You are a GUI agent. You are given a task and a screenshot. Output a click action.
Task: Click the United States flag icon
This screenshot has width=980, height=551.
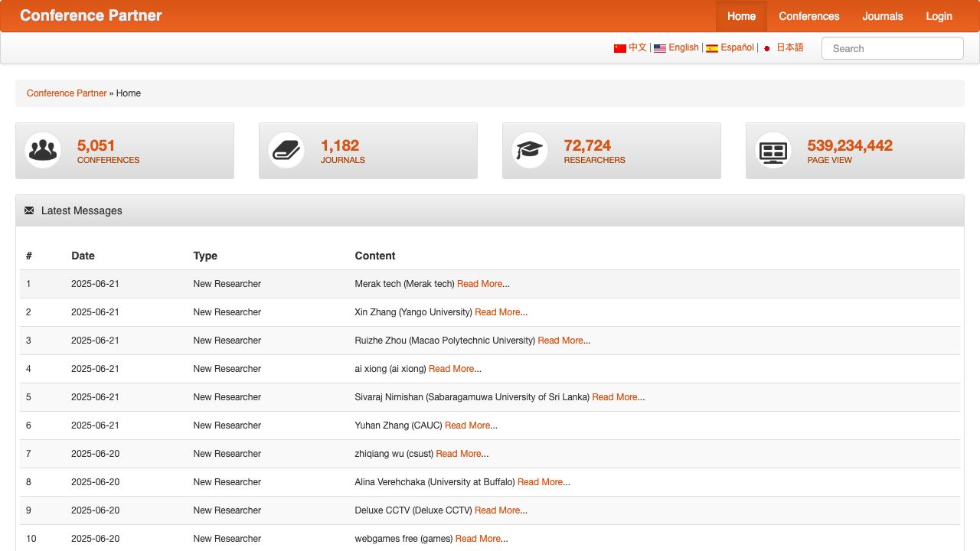pos(660,48)
